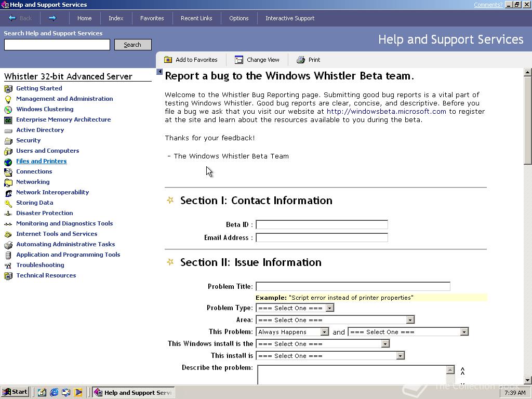This screenshot has height=399, width=532.
Task: Click the media player quick launch icon
Action: (x=78, y=393)
